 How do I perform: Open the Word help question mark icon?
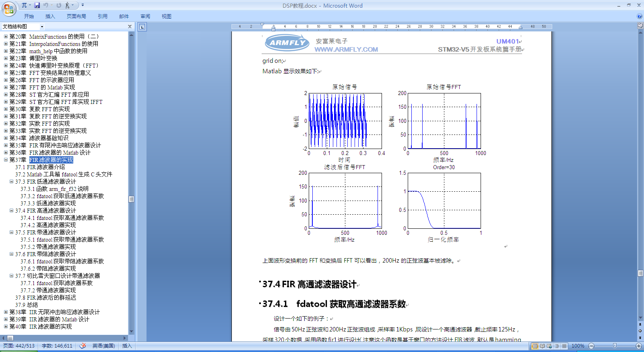click(x=640, y=16)
